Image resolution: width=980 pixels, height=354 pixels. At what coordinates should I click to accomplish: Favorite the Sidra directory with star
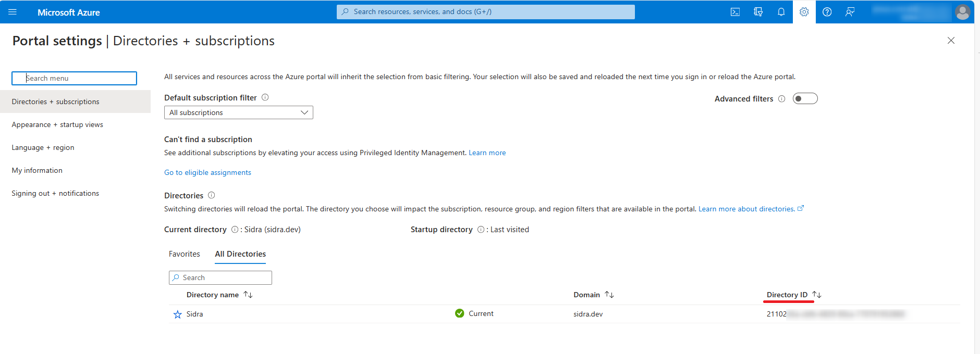point(178,314)
